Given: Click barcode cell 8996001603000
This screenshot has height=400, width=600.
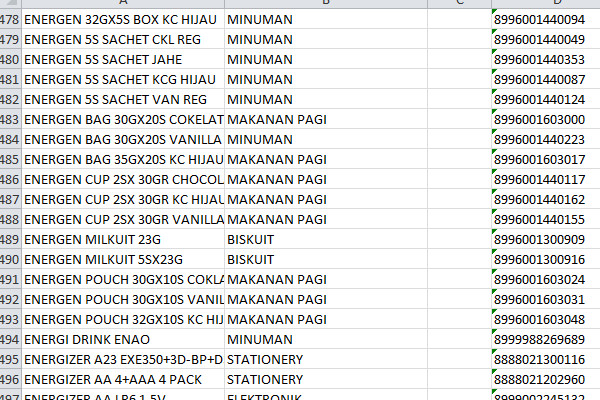Looking at the screenshot, I should (546, 119).
